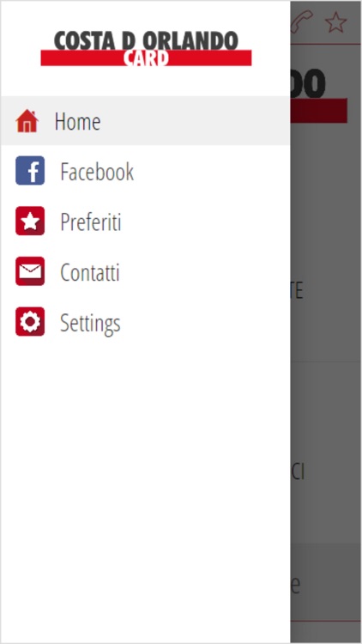Click the Costa D Orlando Card logo
The image size is (362, 644).
pyautogui.click(x=146, y=48)
